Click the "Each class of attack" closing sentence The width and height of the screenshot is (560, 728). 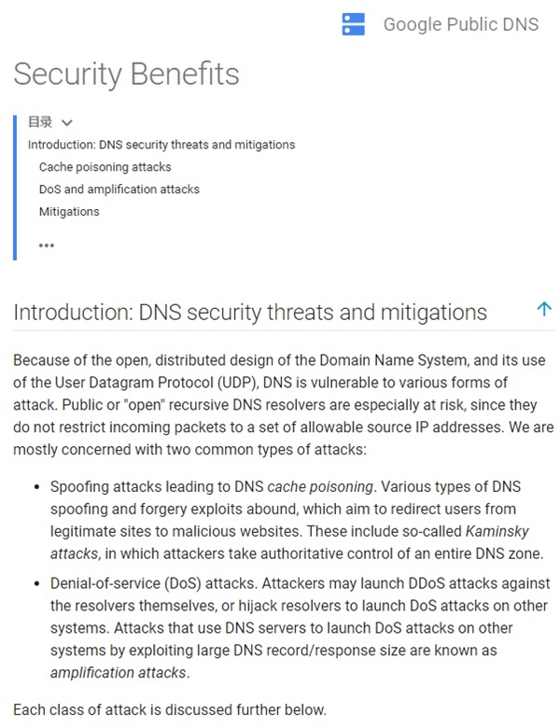coord(170,709)
